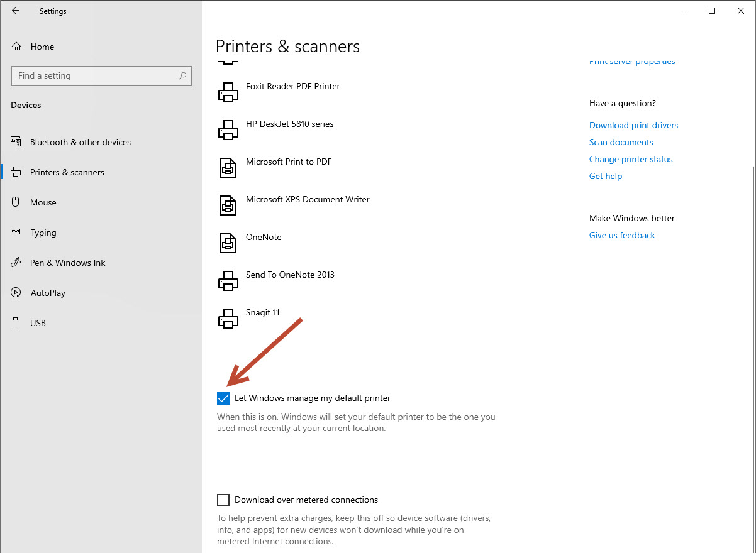Click the vertical scrollbar thumb
This screenshot has height=553, width=756.
point(753,358)
